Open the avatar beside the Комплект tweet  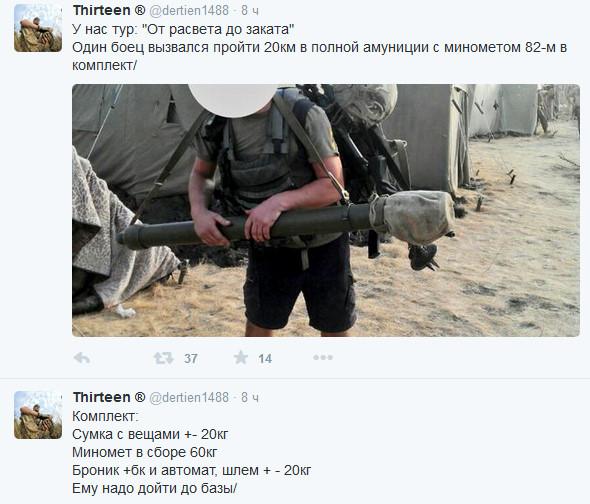tap(38, 415)
